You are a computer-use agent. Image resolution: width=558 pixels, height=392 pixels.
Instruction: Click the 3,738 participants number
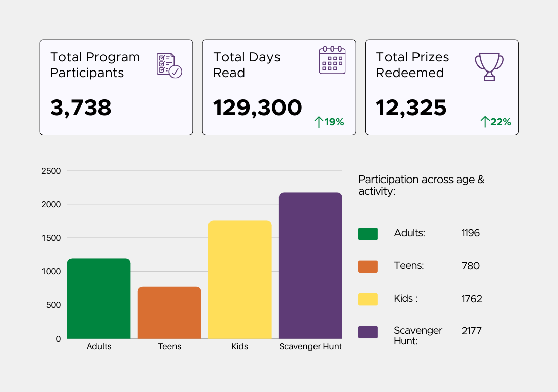point(81,108)
